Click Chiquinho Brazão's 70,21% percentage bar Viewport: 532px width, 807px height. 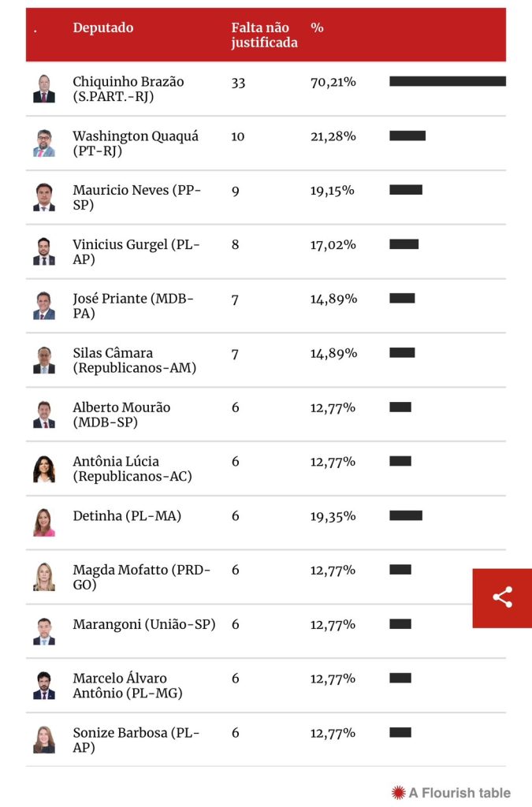pyautogui.click(x=448, y=81)
